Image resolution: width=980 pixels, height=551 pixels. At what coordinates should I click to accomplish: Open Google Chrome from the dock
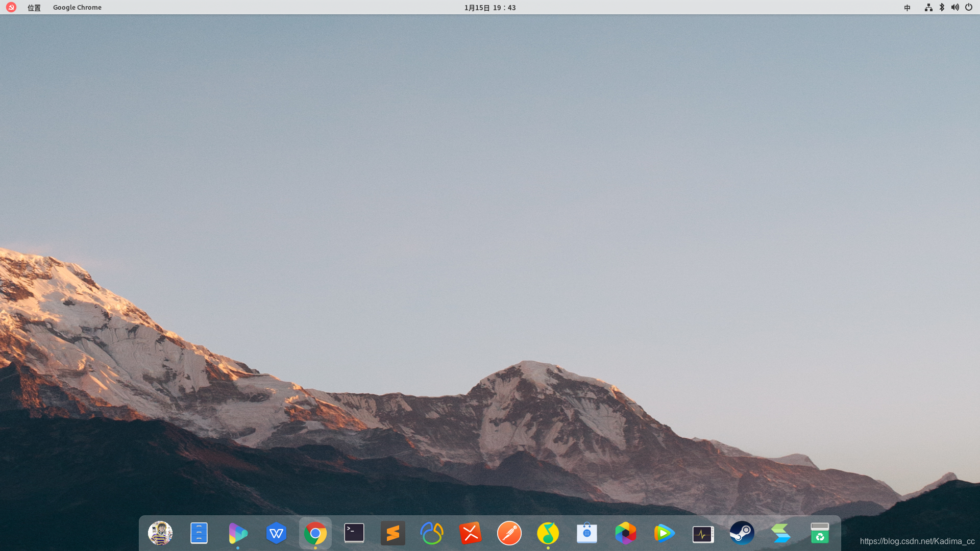click(315, 534)
